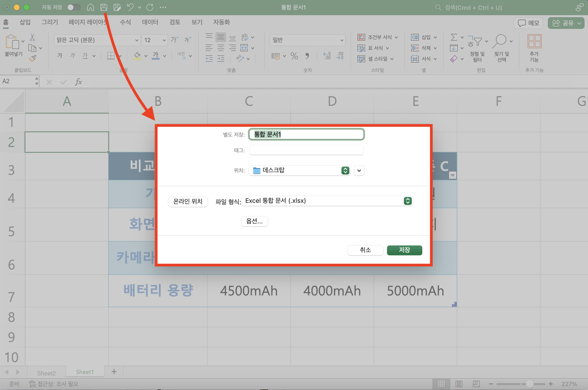588x390 pixels.
Task: Click the Redo circular arrow icon
Action: tap(150, 7)
